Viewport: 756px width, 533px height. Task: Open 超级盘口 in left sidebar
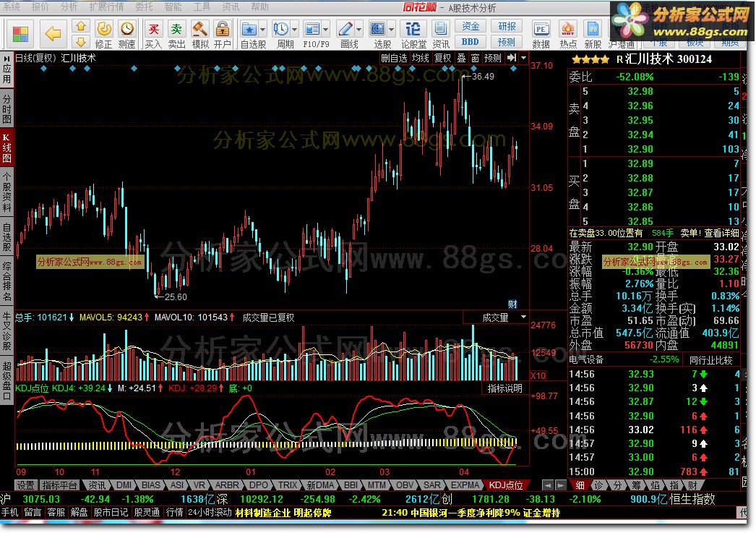tap(7, 382)
